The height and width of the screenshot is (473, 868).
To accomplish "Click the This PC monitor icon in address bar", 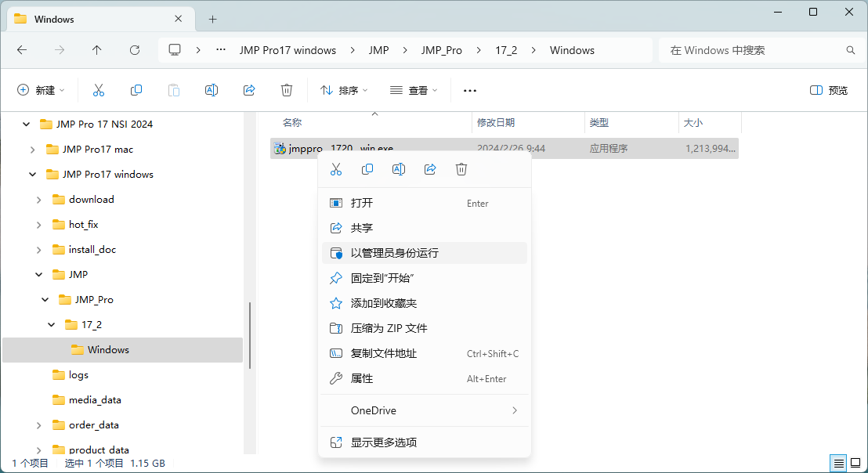I will [175, 50].
